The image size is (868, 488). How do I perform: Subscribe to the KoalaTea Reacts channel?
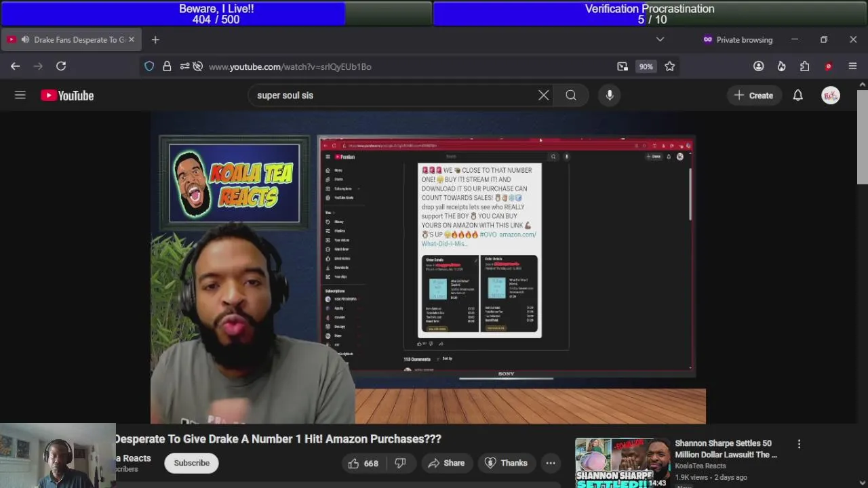click(x=191, y=463)
